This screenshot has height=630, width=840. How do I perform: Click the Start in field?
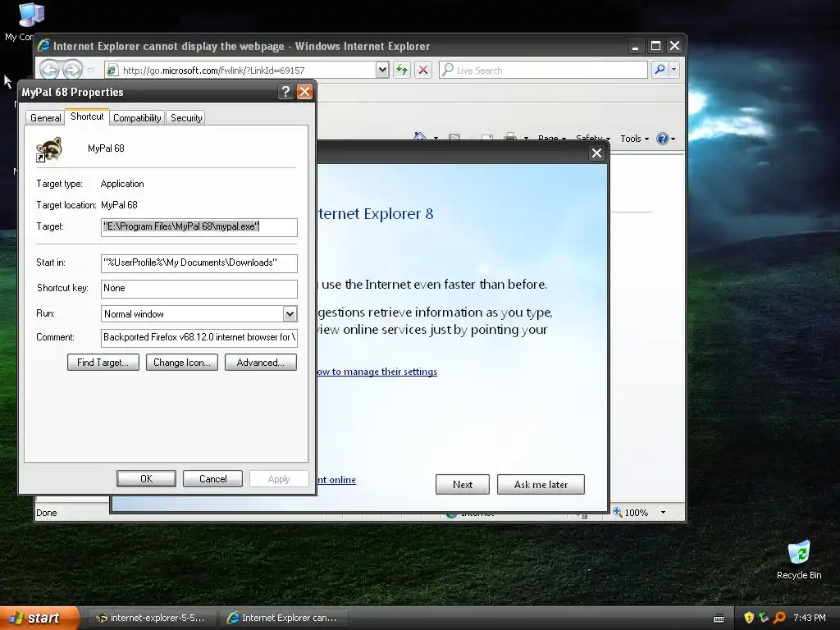tap(199, 263)
